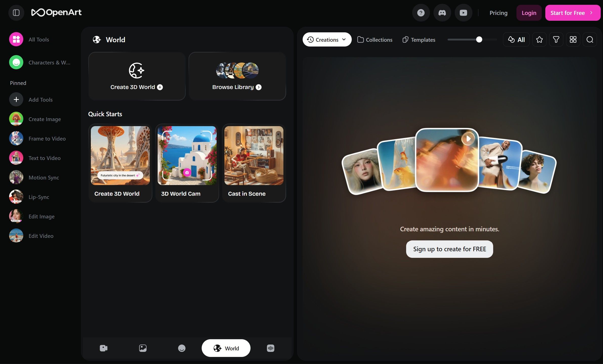
Task: Expand the Creations dropdown
Action: click(327, 40)
